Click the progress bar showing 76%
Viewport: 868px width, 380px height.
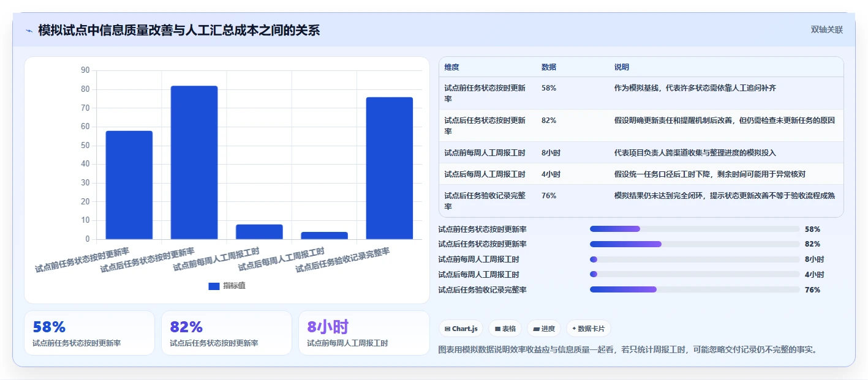pos(695,290)
